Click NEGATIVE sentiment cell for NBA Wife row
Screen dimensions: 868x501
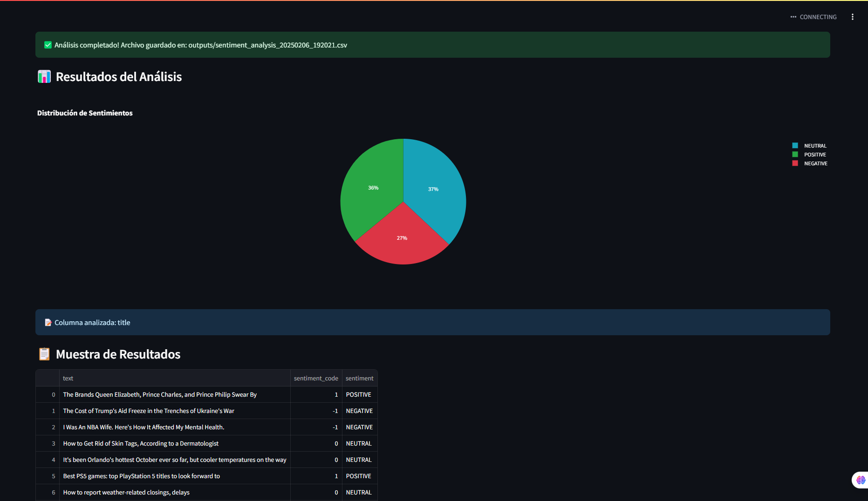point(360,427)
